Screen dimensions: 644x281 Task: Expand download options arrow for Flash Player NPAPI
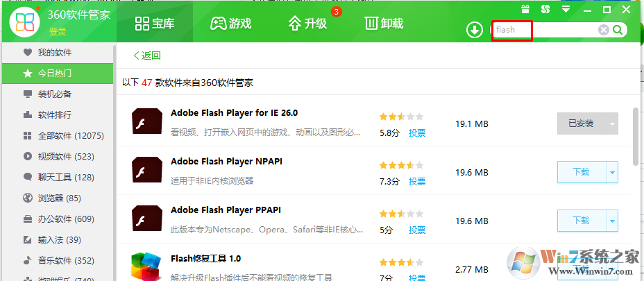(x=612, y=172)
